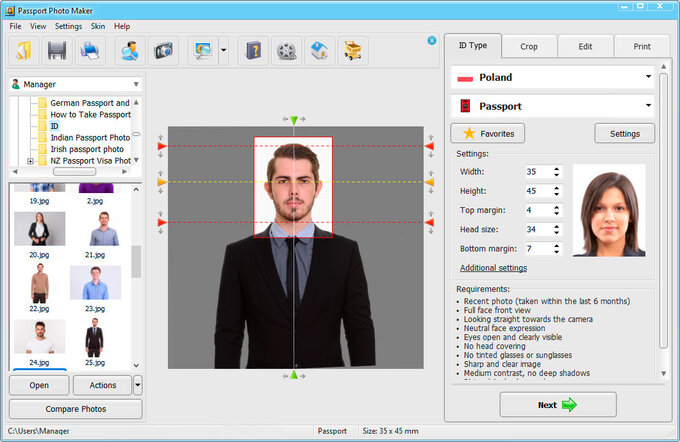Open the Manager folder dropdown
Screen dimensions: 680x442
136,84
